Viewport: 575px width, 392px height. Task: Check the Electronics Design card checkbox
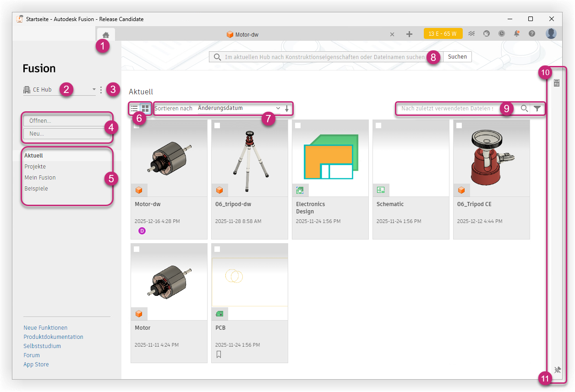298,125
